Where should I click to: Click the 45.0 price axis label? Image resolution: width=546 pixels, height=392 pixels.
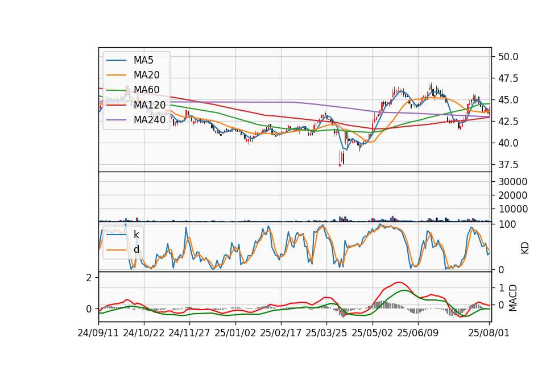tap(508, 100)
